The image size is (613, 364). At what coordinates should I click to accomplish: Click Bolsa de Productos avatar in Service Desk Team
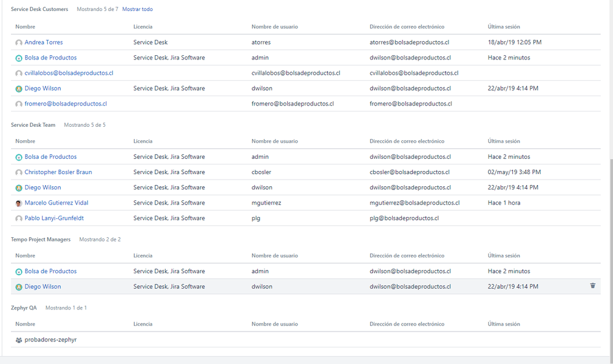[x=19, y=157]
